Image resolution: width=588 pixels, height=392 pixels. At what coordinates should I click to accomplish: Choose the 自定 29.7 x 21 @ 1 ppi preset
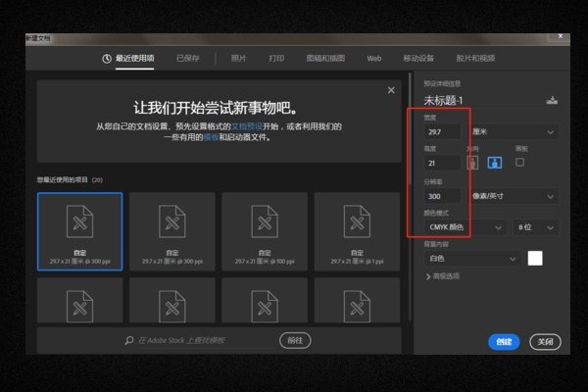pos(357,231)
